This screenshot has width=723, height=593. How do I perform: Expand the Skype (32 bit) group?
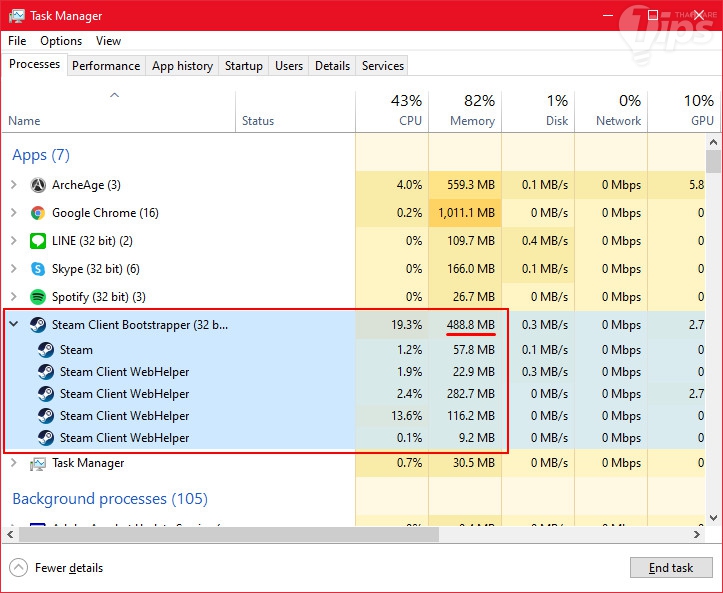14,269
